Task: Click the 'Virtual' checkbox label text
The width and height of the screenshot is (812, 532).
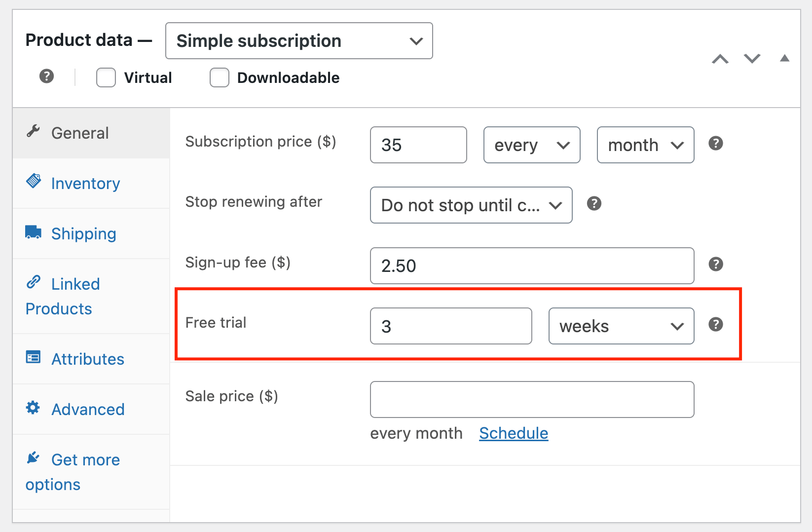Action: 148,78
